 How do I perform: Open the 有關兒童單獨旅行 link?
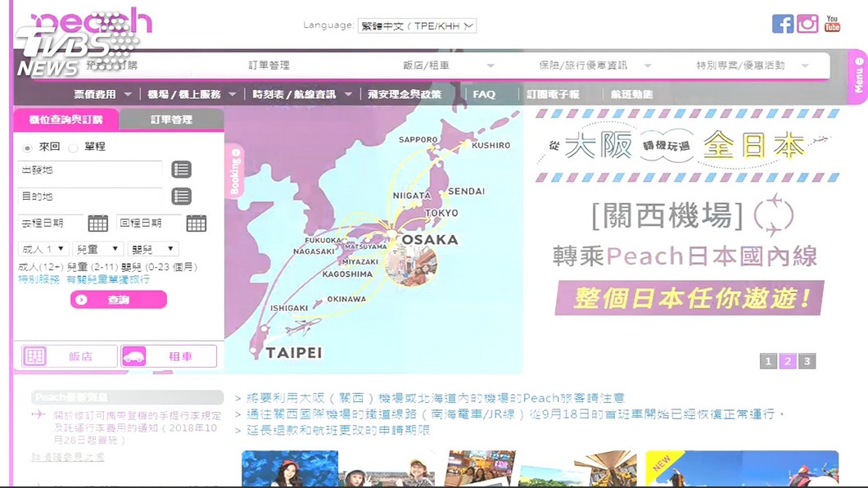pos(108,279)
